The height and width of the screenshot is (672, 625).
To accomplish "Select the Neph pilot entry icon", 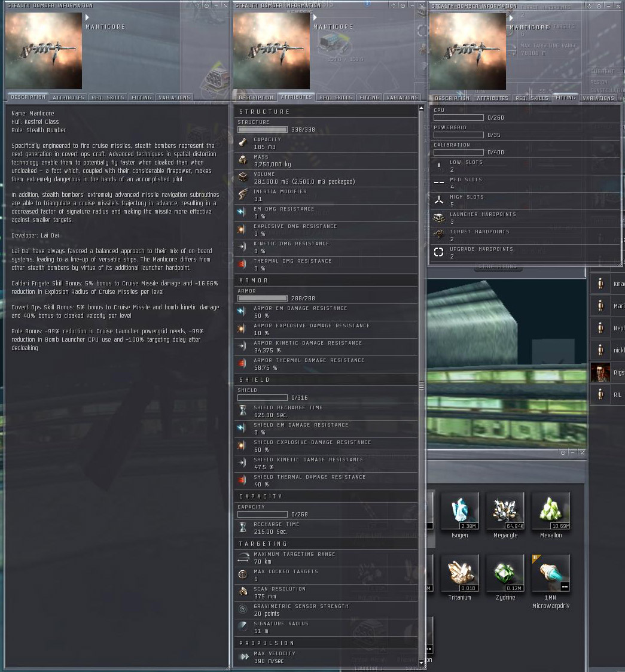I will (600, 328).
